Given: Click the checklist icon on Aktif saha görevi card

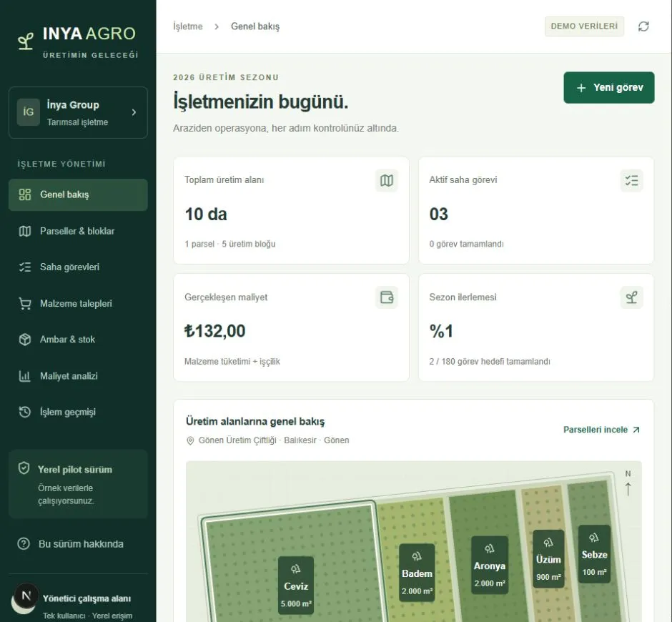Looking at the screenshot, I should (x=631, y=180).
